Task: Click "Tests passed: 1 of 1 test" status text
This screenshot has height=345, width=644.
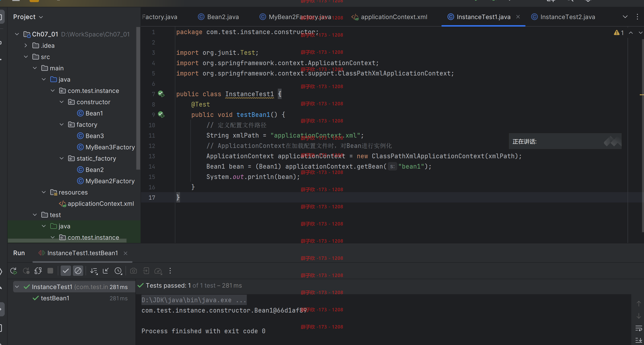Action: point(181,286)
